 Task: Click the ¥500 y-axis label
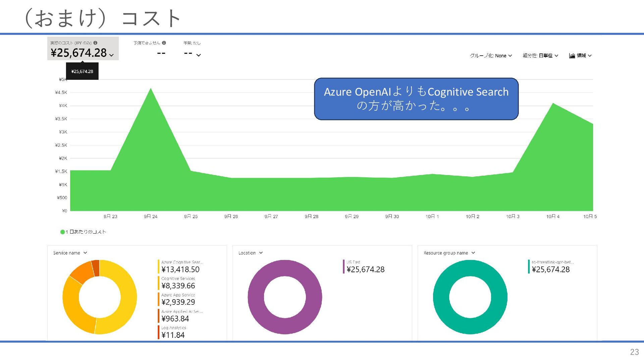tap(62, 198)
